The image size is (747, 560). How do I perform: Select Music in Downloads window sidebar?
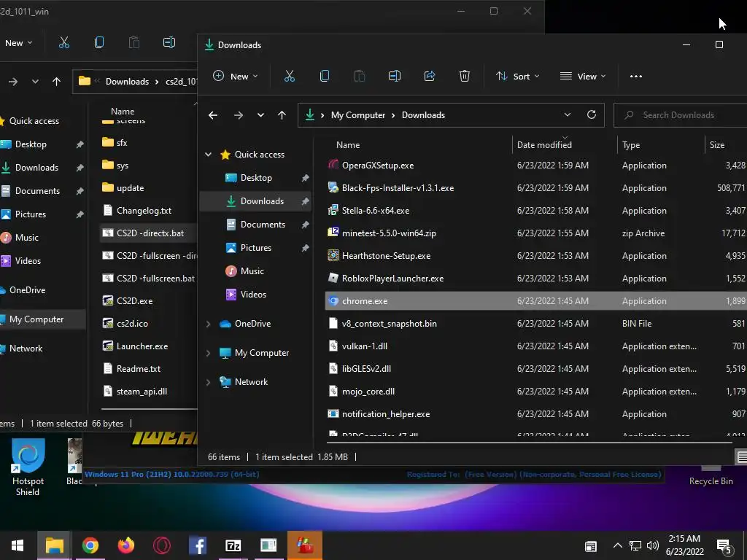pyautogui.click(x=256, y=271)
